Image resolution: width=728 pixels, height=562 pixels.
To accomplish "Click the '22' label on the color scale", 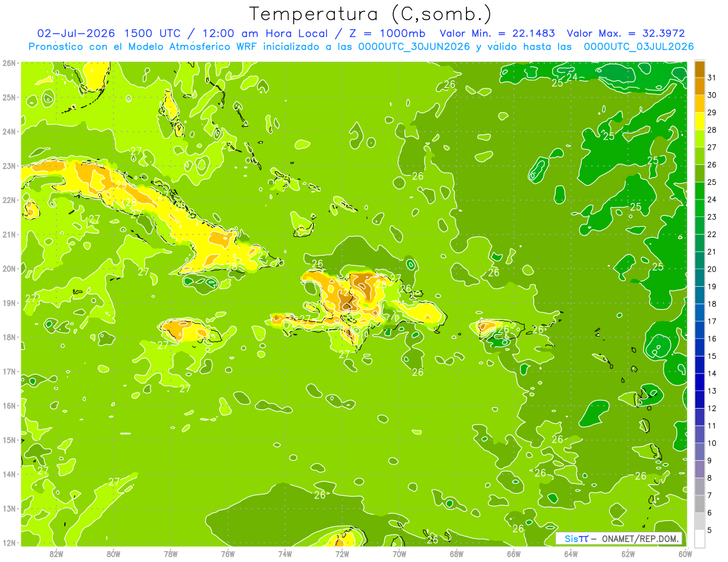I will click(x=712, y=235).
